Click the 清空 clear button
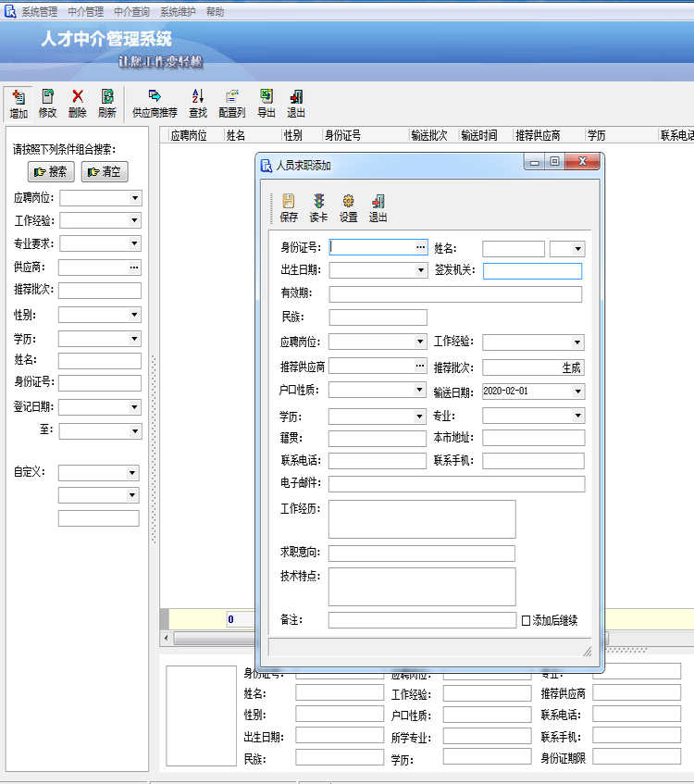 (x=105, y=171)
